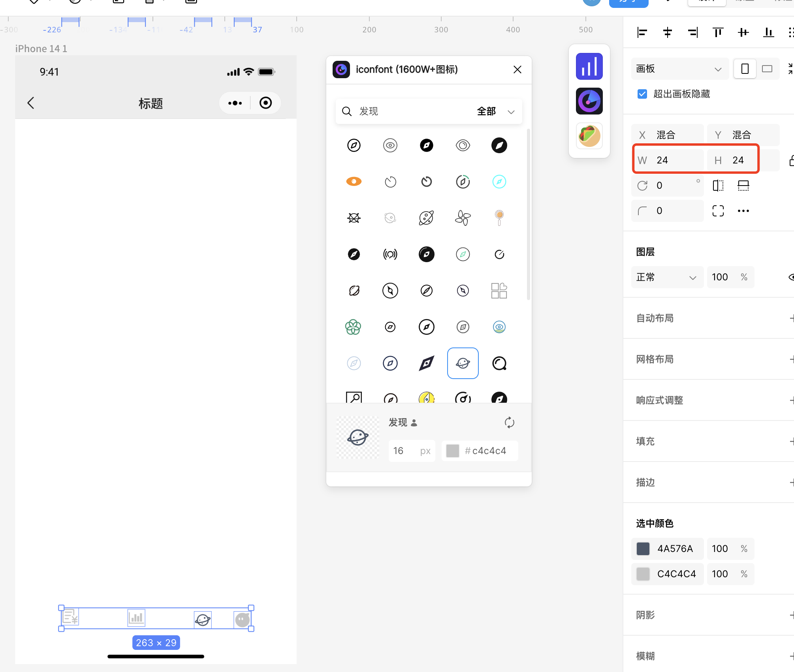Viewport: 794px width, 672px height.
Task: Toggle independent corner radius
Action: [x=718, y=211]
